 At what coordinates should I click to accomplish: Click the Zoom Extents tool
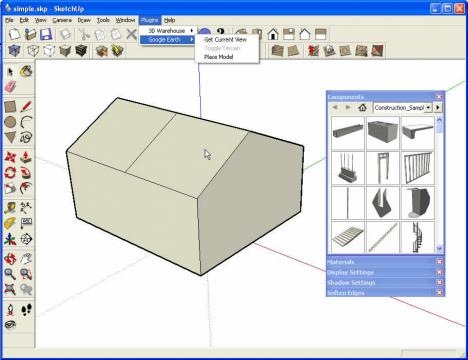pyautogui.click(x=10, y=289)
